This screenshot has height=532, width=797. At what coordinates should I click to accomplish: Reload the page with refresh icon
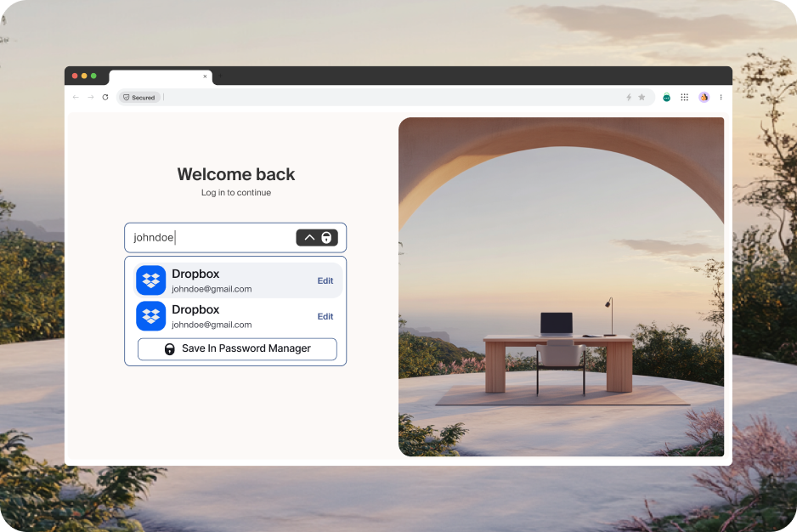[105, 97]
